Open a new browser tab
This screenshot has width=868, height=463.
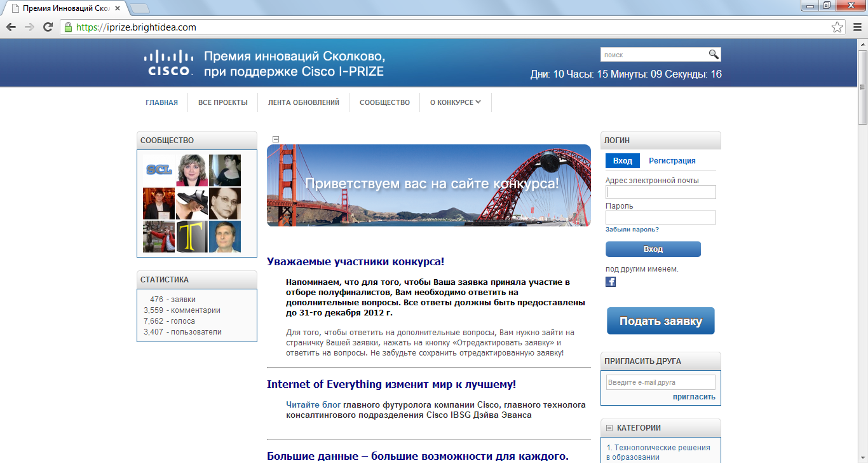point(139,8)
